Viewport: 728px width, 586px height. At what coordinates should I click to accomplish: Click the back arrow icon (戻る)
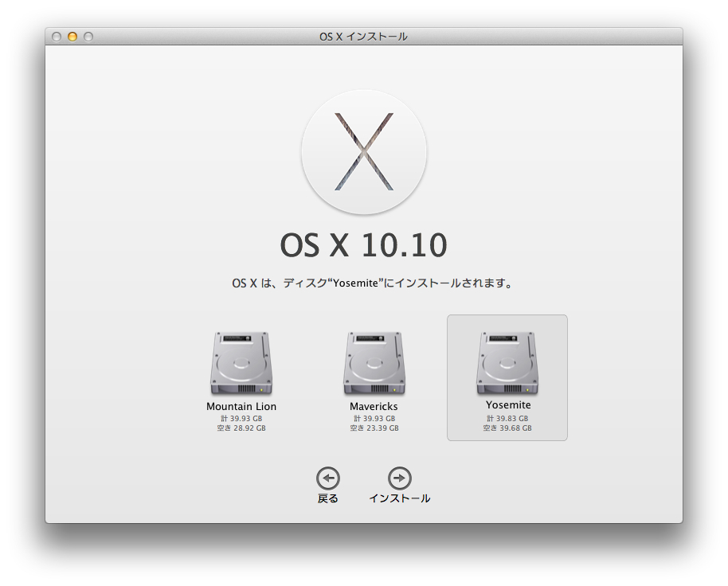pos(328,478)
